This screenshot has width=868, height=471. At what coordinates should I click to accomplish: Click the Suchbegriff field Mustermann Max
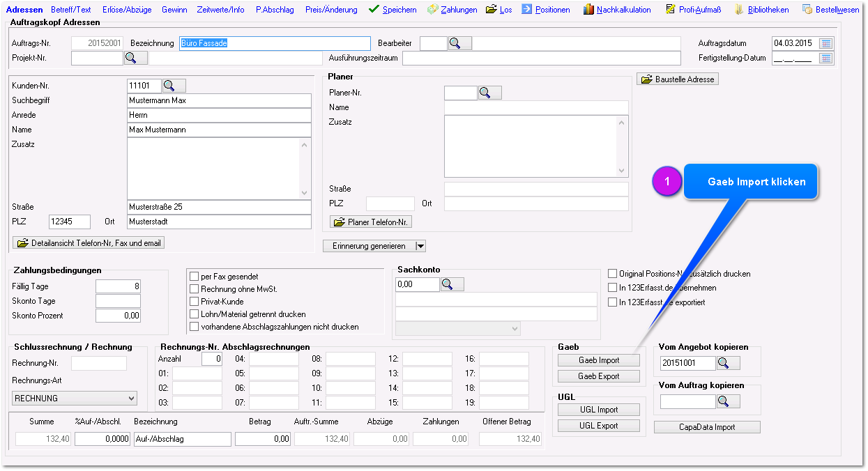219,100
